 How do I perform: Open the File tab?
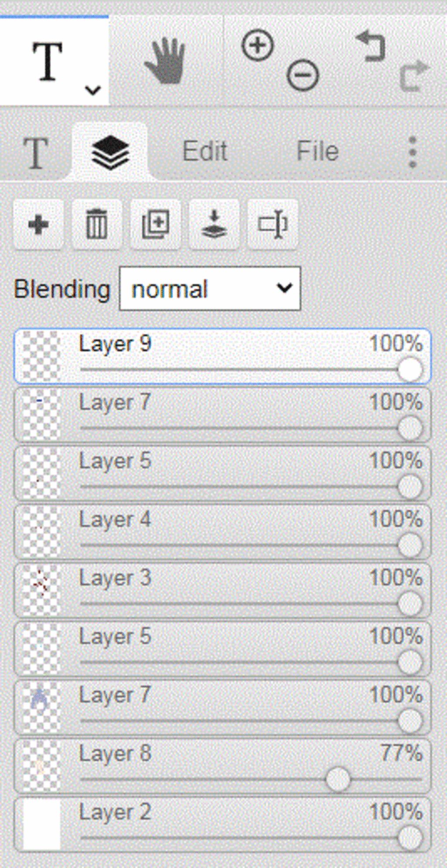318,151
